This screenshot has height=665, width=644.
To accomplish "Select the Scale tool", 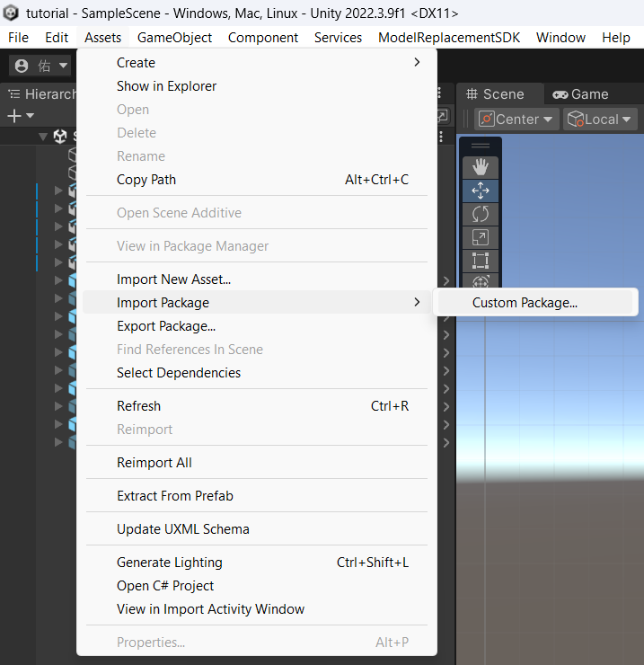I will click(x=480, y=237).
